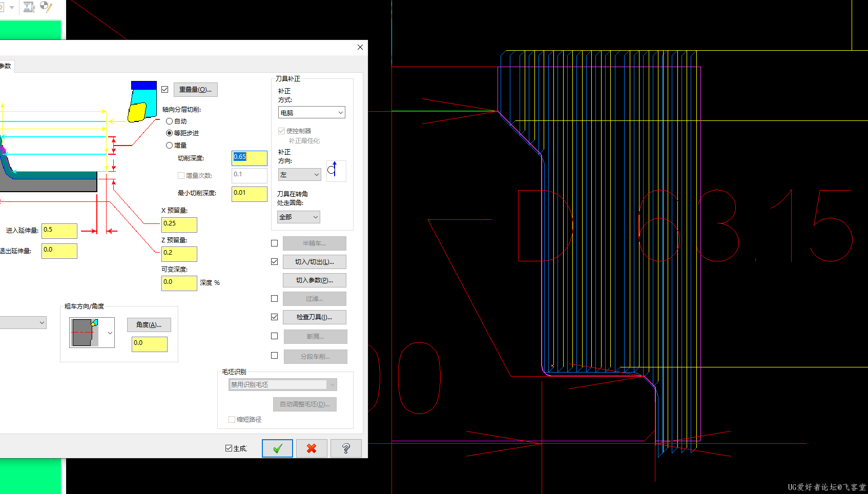Toggle the 重叠量 checkbox
This screenshot has width=868, height=494.
(165, 89)
